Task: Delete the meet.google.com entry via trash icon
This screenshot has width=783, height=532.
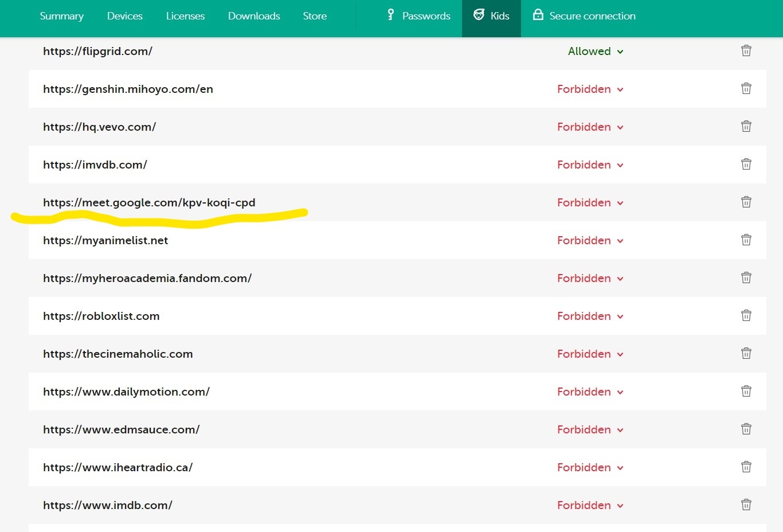Action: pos(746,202)
